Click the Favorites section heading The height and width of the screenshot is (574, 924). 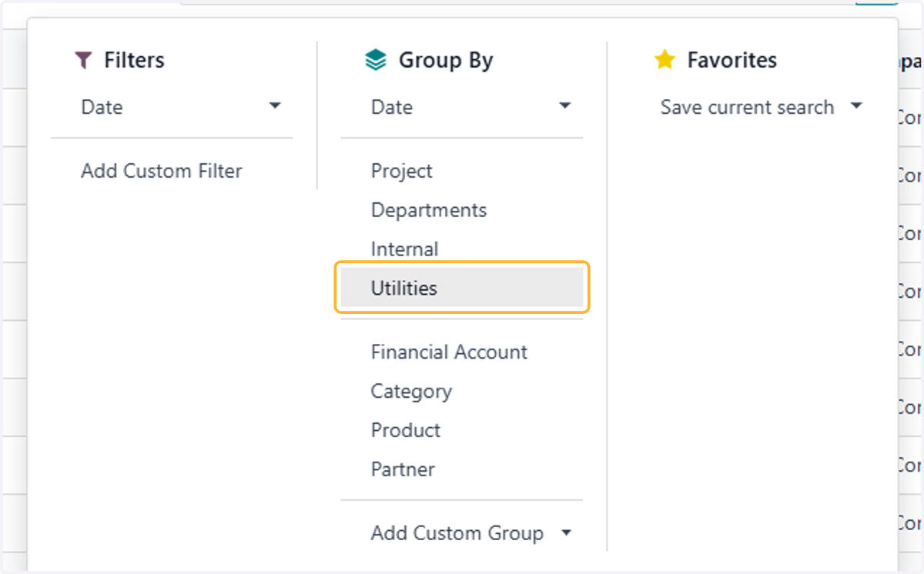pos(732,60)
